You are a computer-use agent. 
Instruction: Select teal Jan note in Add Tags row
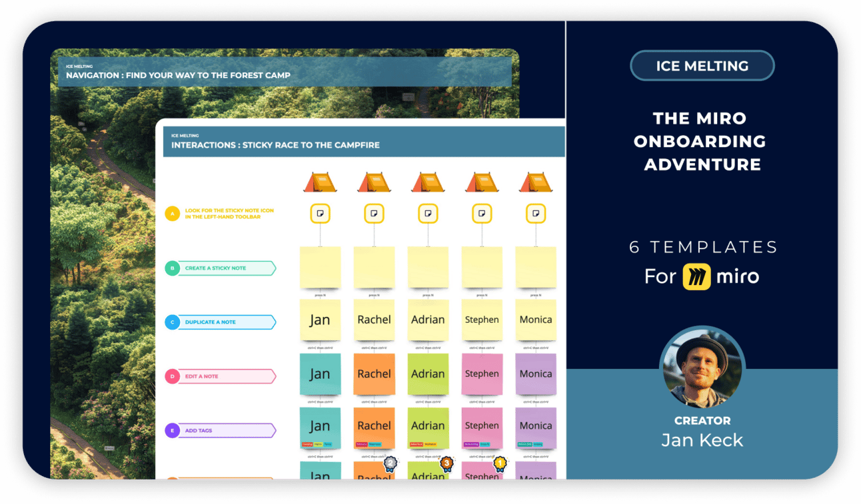320,428
